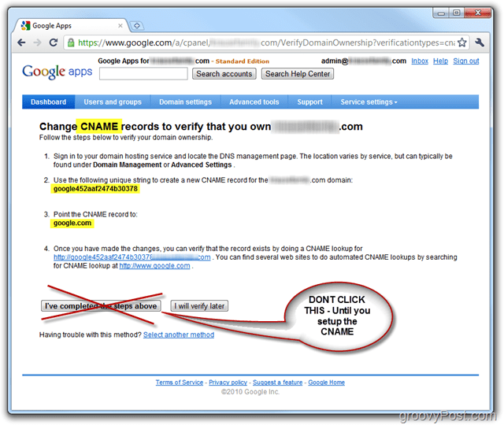
Task: Click the green SSL lock icon
Action: (x=71, y=42)
